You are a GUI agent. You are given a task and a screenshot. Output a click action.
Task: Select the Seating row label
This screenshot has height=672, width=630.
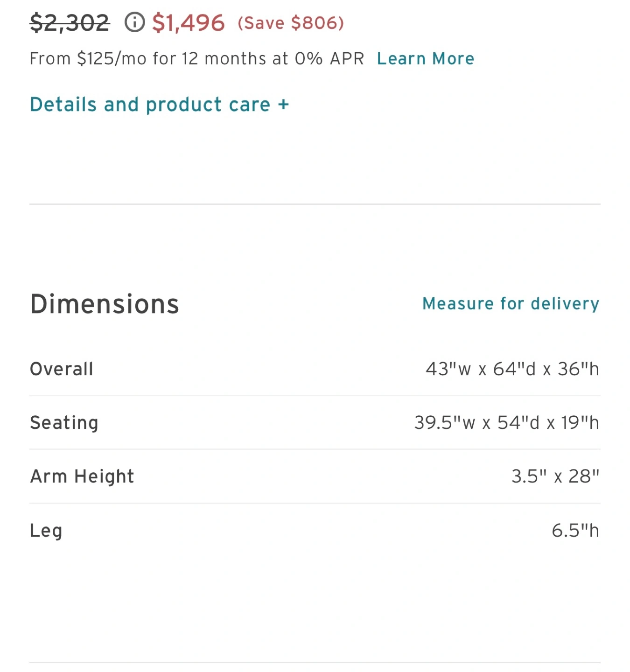64,423
